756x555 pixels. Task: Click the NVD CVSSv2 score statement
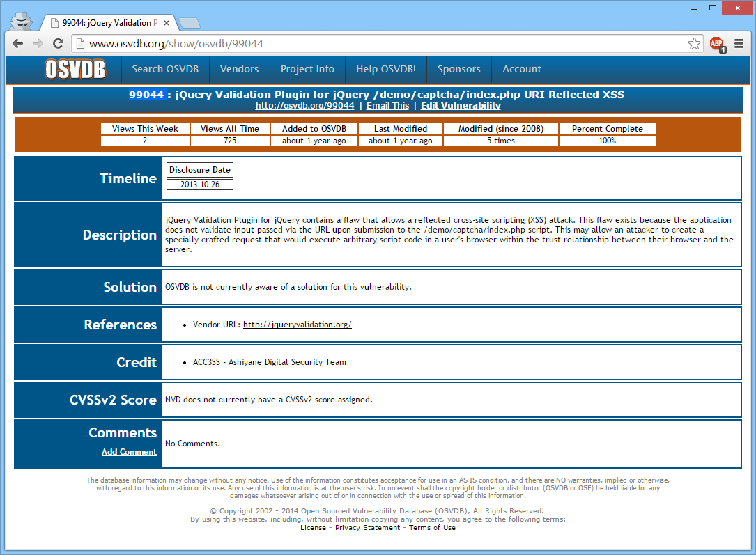point(268,400)
